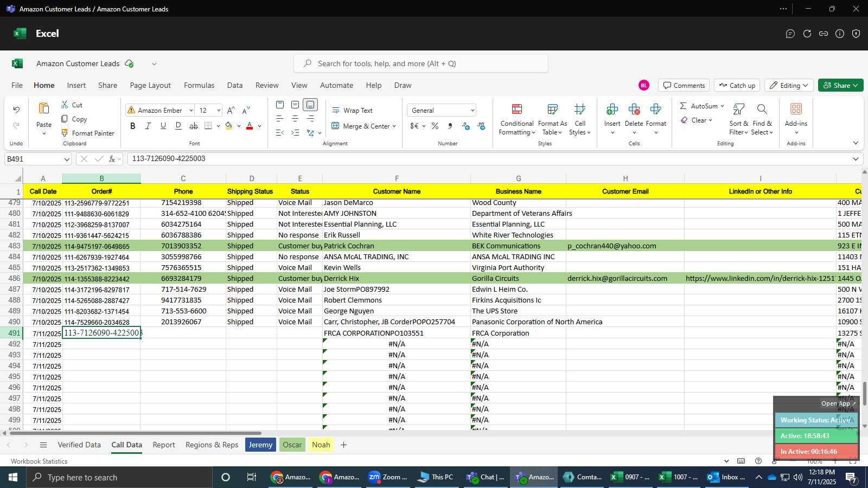This screenshot has width=868, height=488.
Task: Collapse the ribbon using the chevron
Action: pos(856,143)
